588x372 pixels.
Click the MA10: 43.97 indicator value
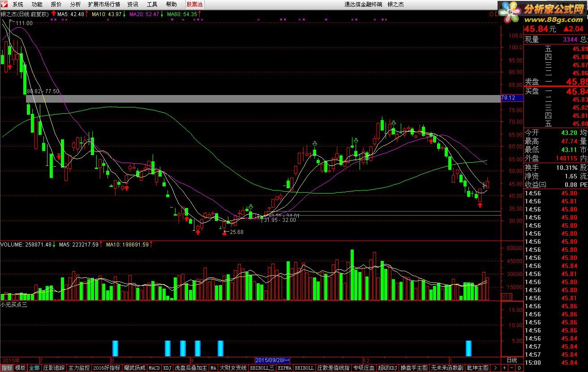pos(107,14)
